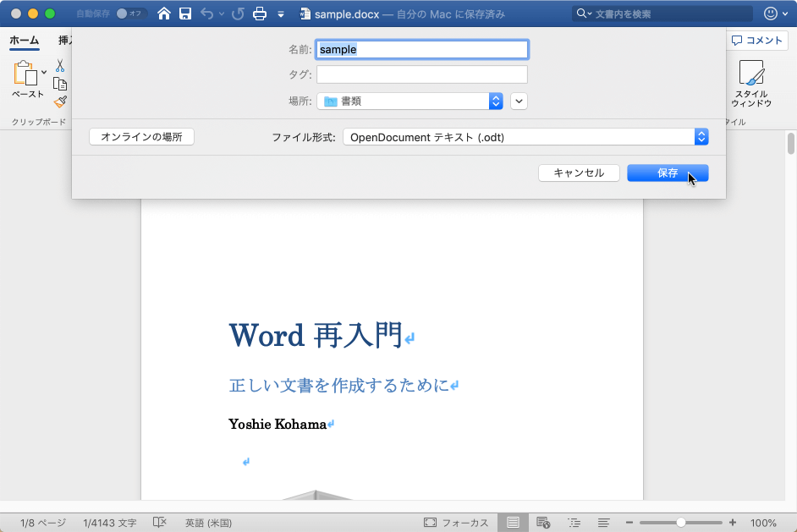Viewport: 797px width, 532px height.
Task: Click the オンラインの場所 button
Action: 142,137
